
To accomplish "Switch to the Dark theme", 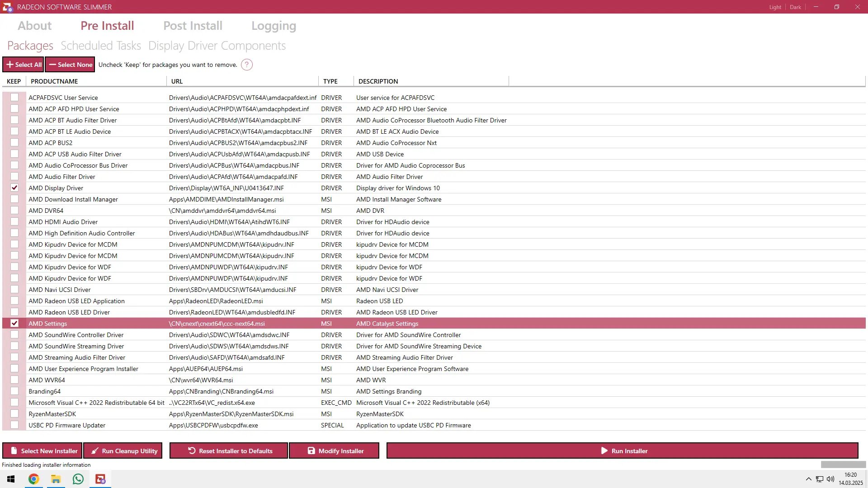I will coord(795,7).
